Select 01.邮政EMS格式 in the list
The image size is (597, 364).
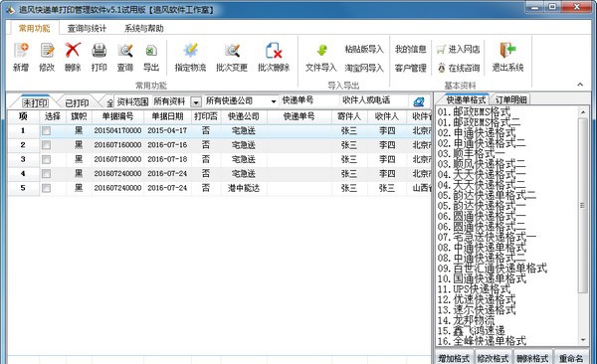(x=474, y=112)
